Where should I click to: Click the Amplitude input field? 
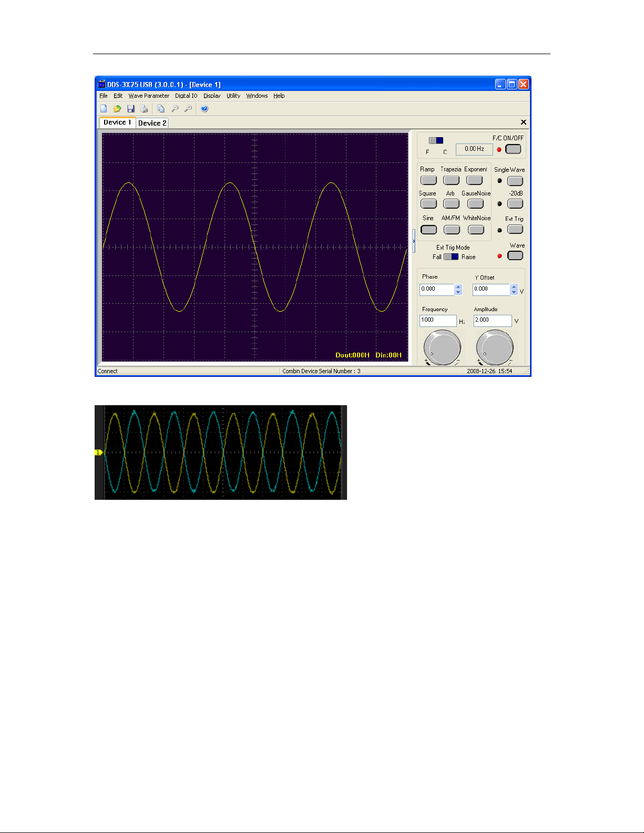coord(493,320)
